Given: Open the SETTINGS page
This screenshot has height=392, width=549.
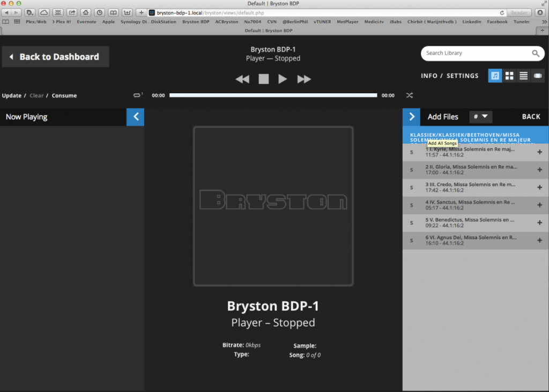Looking at the screenshot, I should point(463,76).
